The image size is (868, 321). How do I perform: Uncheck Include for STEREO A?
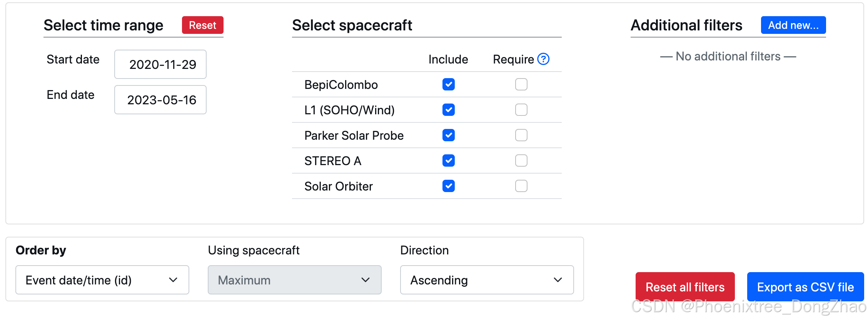coord(448,160)
